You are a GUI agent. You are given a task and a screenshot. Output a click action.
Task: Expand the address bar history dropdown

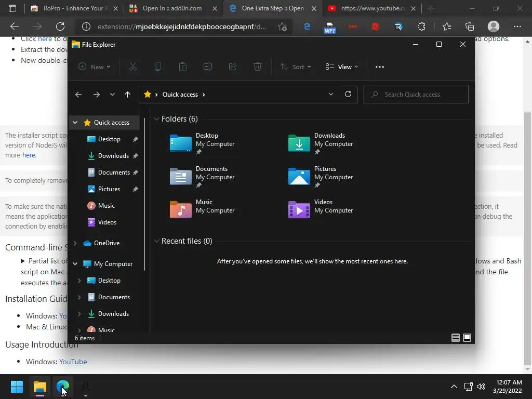pos(331,95)
